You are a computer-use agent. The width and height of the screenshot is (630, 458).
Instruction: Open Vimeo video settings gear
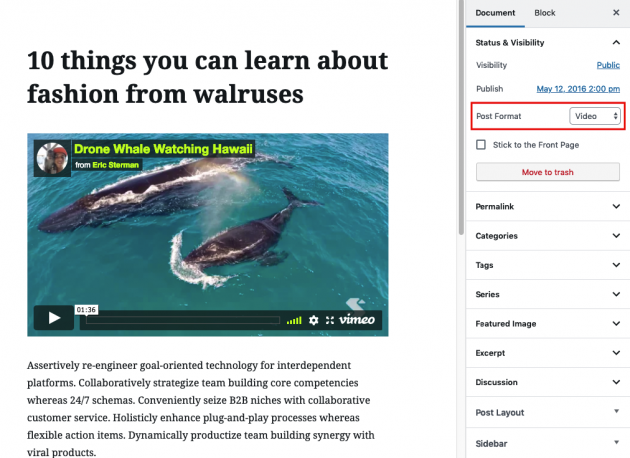pos(313,320)
